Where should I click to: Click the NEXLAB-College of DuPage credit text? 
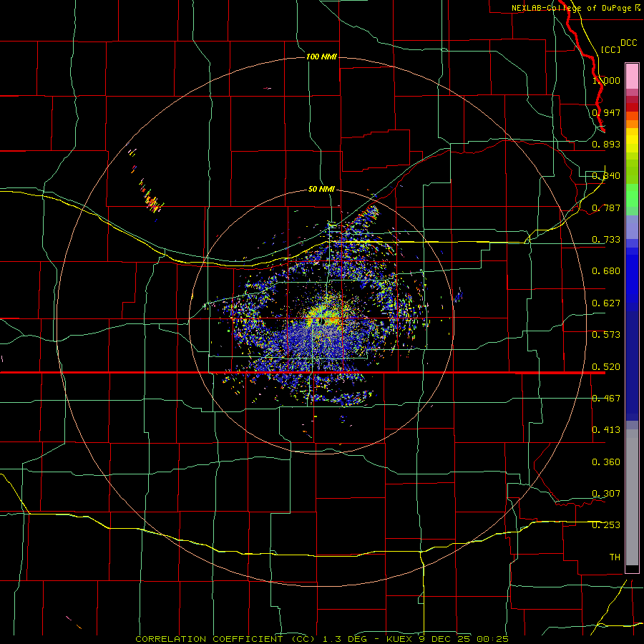(x=576, y=8)
